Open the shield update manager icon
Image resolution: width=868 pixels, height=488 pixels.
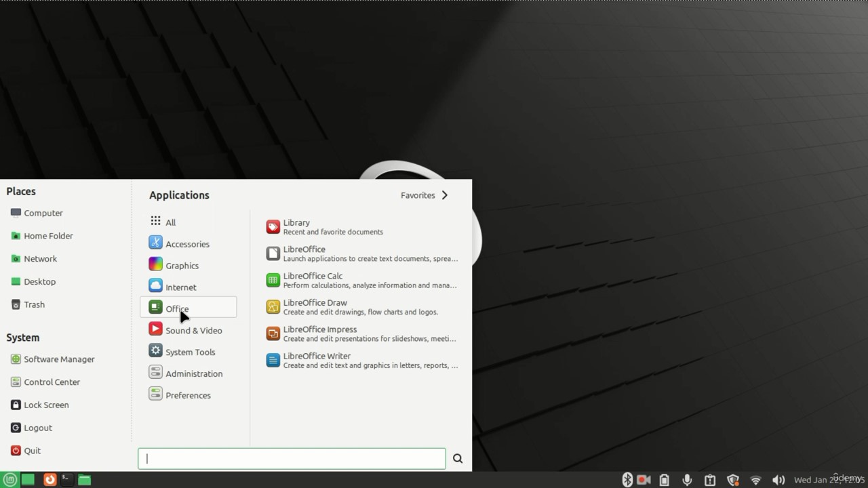[733, 480]
